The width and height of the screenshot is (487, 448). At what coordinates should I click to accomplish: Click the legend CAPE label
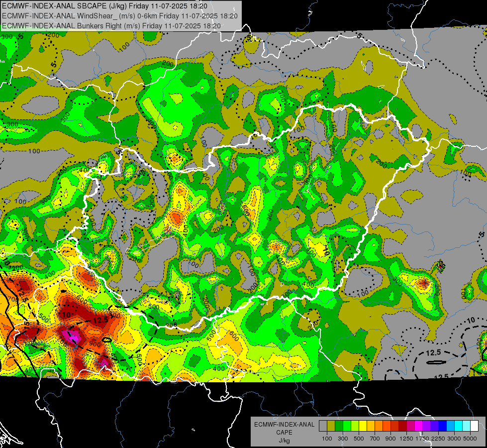[284, 433]
